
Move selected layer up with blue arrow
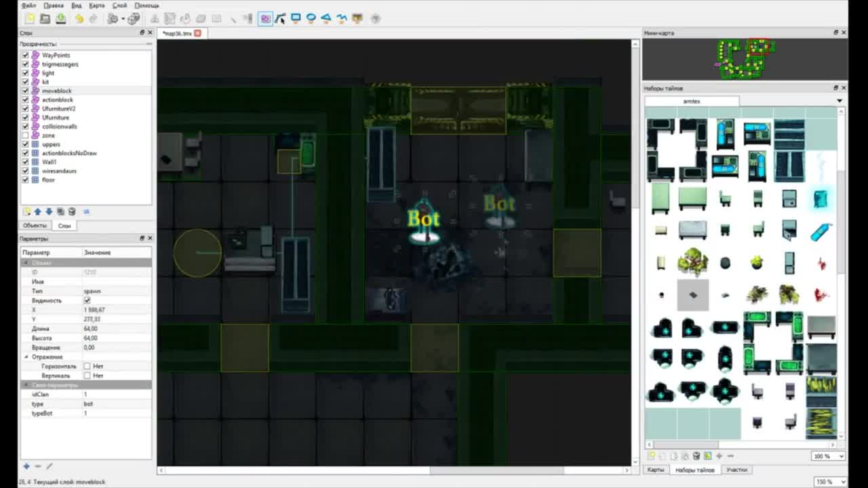pyautogui.click(x=38, y=211)
